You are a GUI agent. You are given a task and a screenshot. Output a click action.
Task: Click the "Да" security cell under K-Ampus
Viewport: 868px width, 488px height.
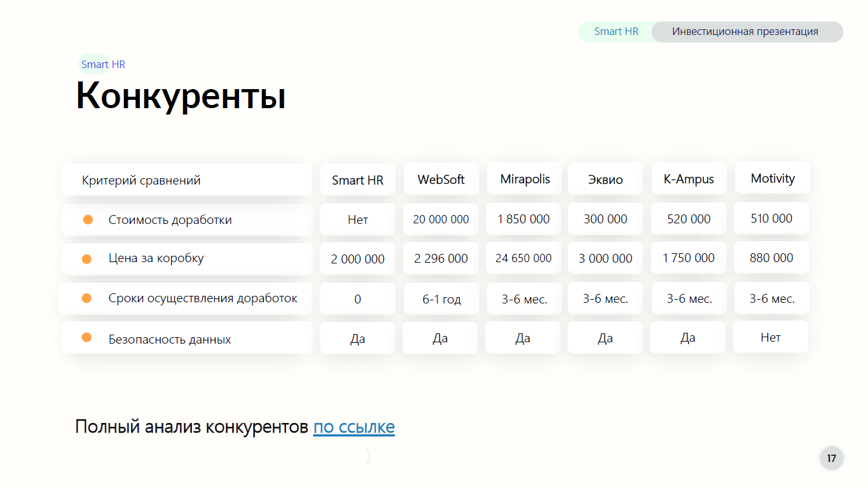(687, 337)
